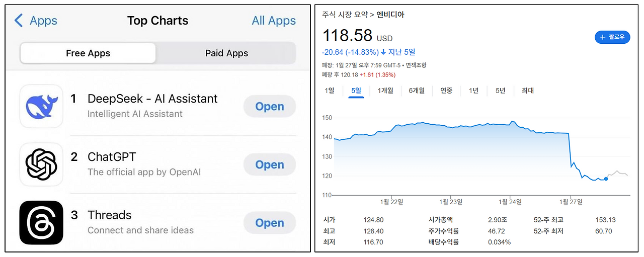Select the 5년 chart range tab
Image resolution: width=644 pixels, height=257 pixels.
tap(500, 91)
